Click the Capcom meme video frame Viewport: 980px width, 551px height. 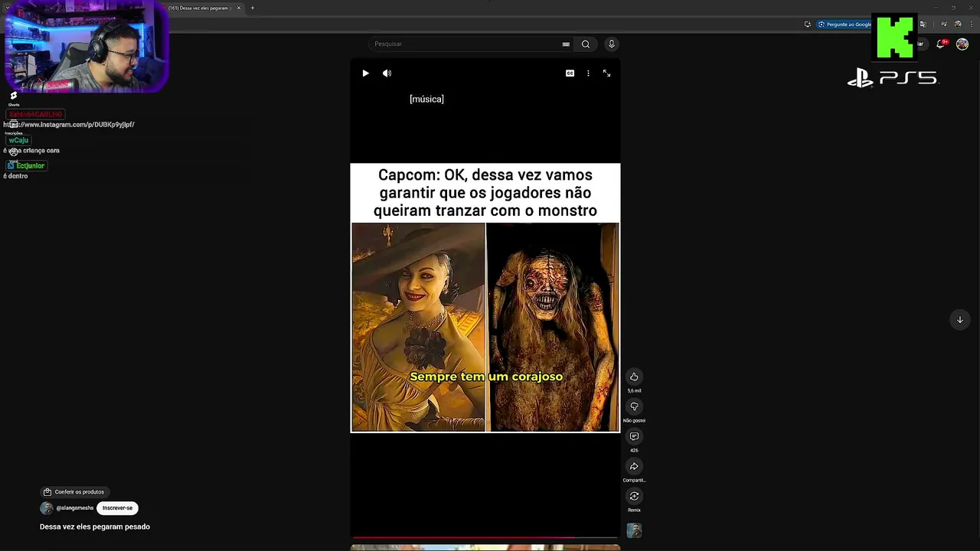click(x=485, y=298)
